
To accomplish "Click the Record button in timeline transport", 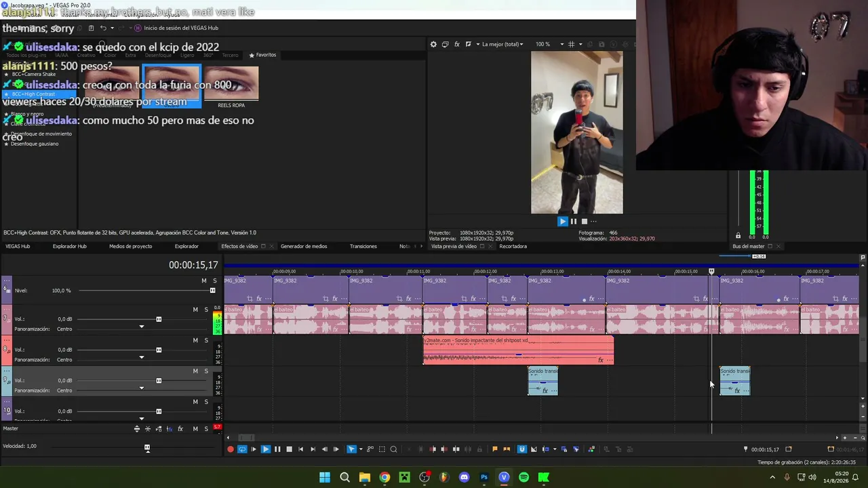I will (231, 449).
